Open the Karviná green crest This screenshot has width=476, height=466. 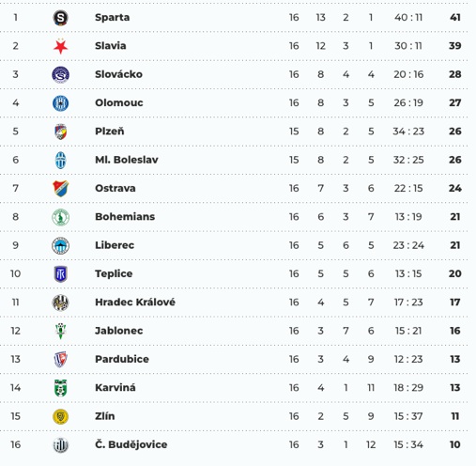(x=60, y=388)
